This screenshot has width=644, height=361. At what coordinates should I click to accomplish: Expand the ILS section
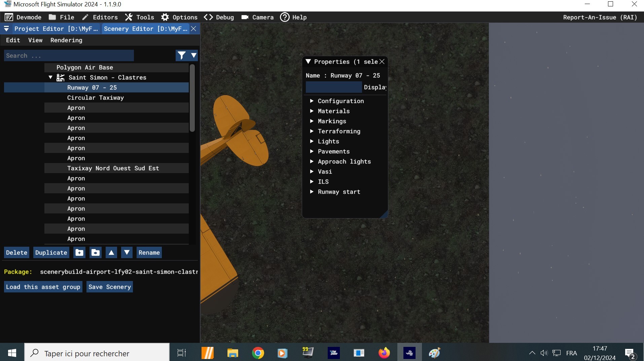312,182
